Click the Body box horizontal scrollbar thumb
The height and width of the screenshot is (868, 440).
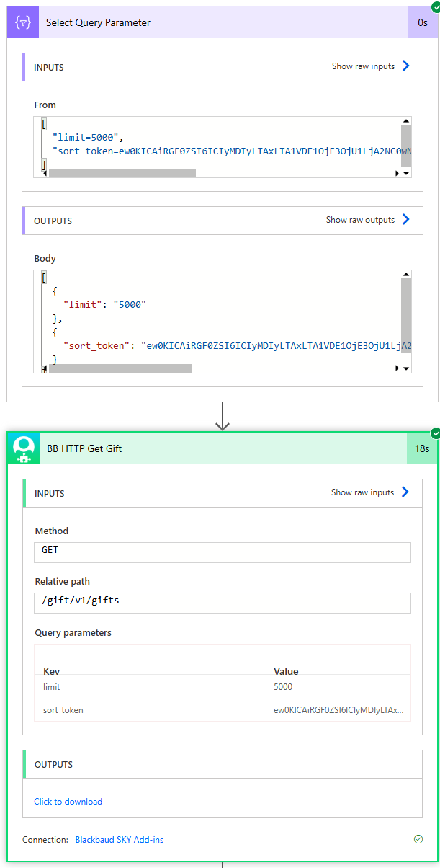tap(120, 368)
